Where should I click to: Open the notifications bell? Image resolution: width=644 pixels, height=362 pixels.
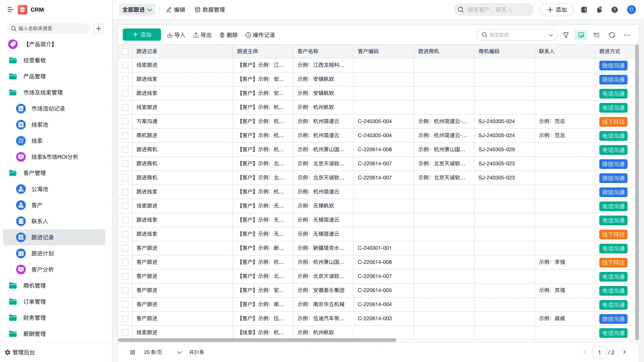[599, 9]
